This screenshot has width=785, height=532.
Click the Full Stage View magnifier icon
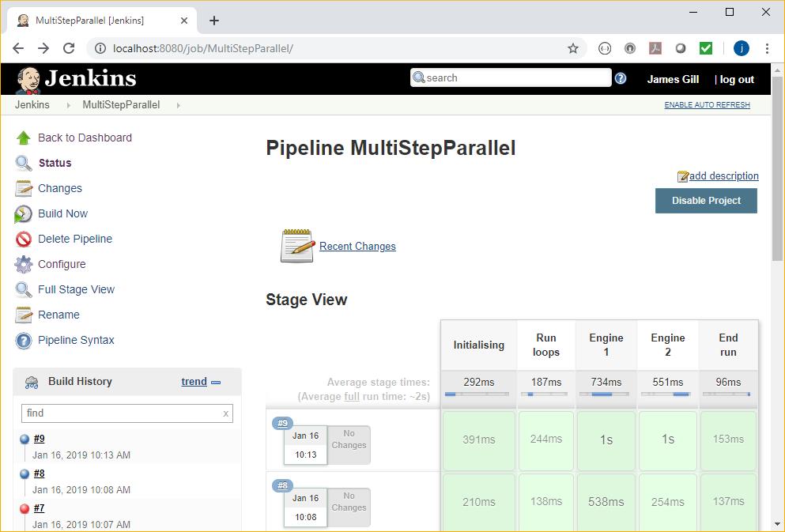click(24, 290)
